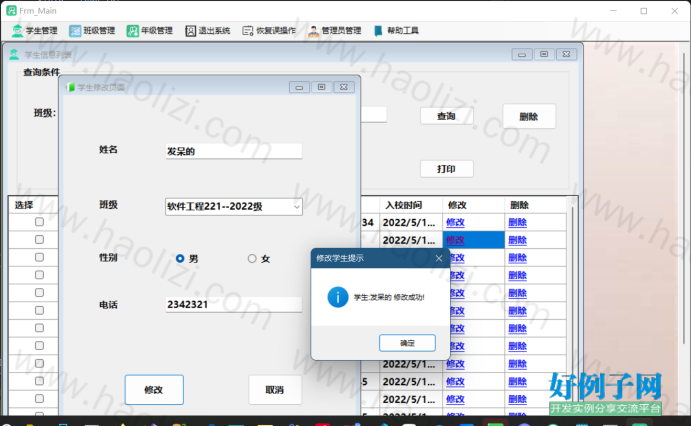Viewport: 691px width, 426px height.
Task: Click the main window right-side vertical scrollbar
Action: coord(684,198)
